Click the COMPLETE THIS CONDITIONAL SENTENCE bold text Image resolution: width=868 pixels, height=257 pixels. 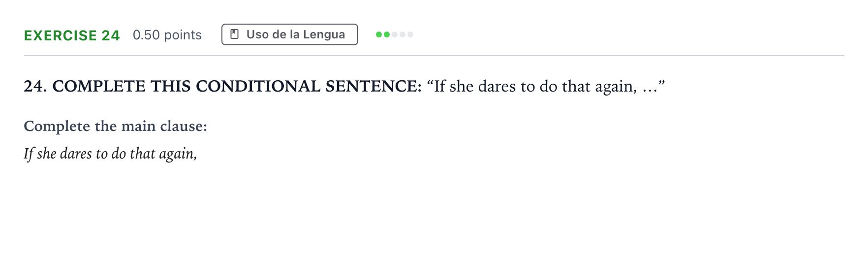pyautogui.click(x=237, y=86)
